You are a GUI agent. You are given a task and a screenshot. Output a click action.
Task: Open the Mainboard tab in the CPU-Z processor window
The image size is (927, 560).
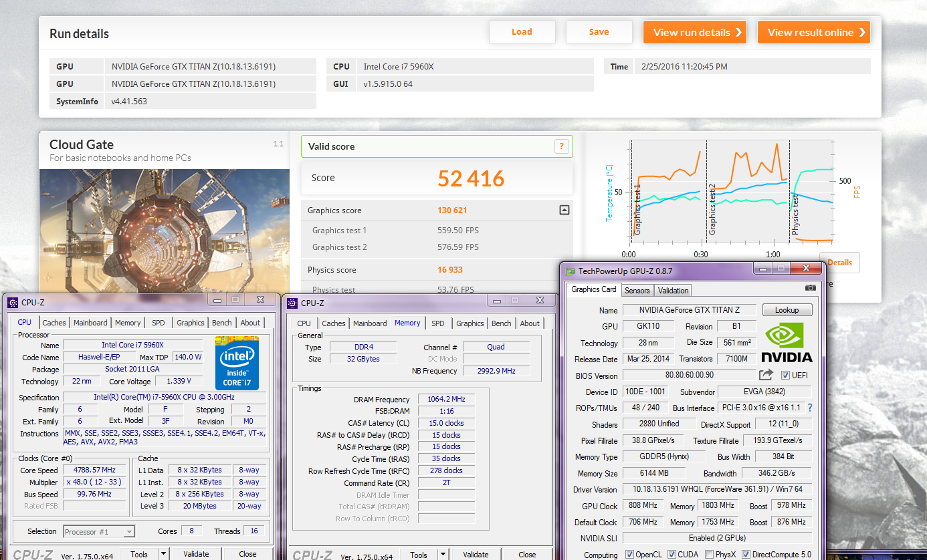(x=90, y=323)
